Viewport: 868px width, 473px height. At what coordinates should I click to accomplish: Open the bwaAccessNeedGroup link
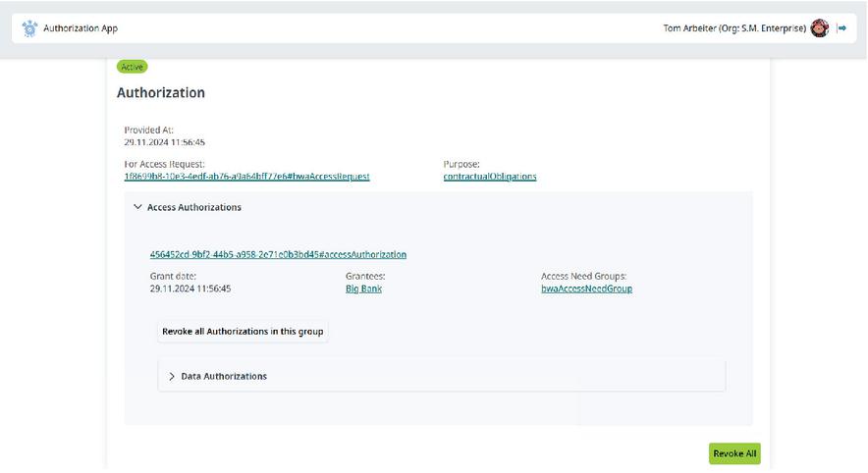click(x=586, y=289)
